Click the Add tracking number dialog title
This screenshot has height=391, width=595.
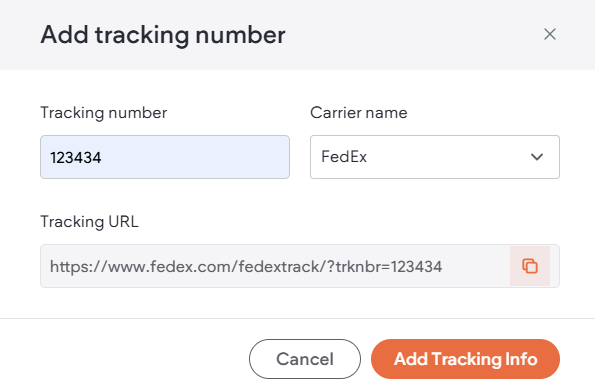coord(163,35)
